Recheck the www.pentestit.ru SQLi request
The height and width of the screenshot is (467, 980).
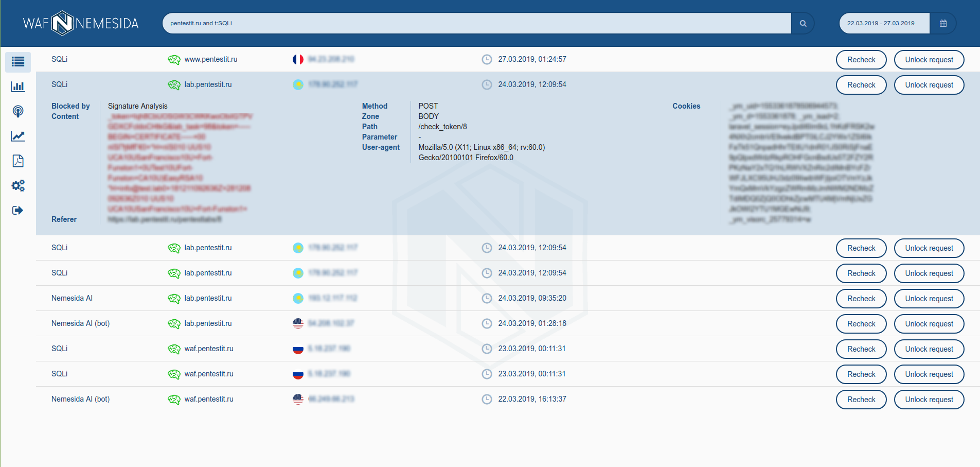pyautogui.click(x=861, y=60)
